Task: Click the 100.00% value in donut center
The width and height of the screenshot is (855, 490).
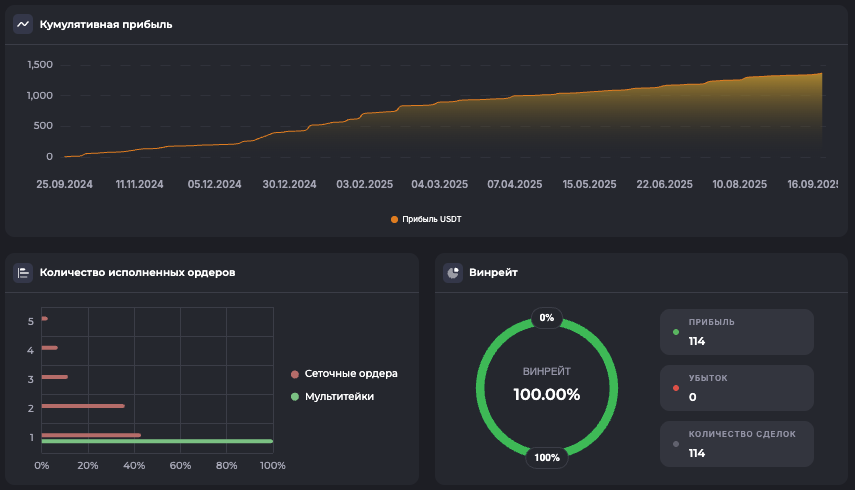Action: [547, 394]
